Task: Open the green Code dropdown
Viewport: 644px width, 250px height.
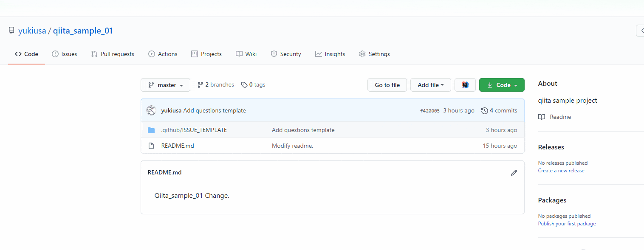Action: click(502, 84)
